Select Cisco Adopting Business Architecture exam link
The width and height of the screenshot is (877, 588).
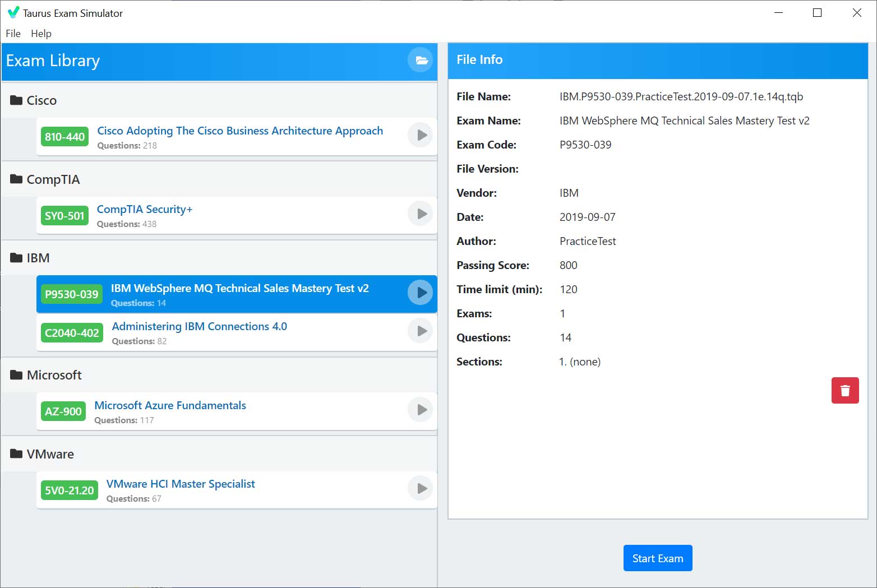coord(240,131)
